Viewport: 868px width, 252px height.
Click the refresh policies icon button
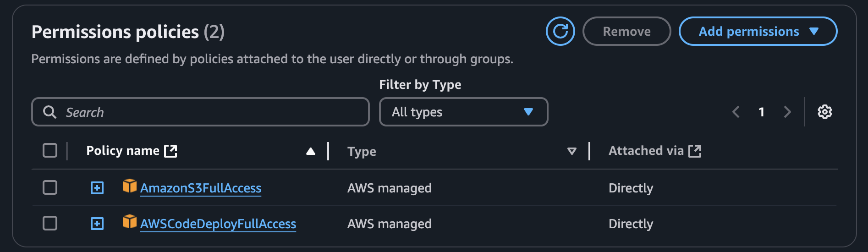(560, 31)
